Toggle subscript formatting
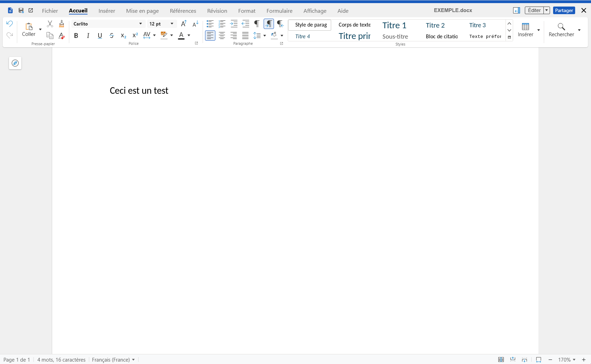The height and width of the screenshot is (364, 591). (123, 35)
